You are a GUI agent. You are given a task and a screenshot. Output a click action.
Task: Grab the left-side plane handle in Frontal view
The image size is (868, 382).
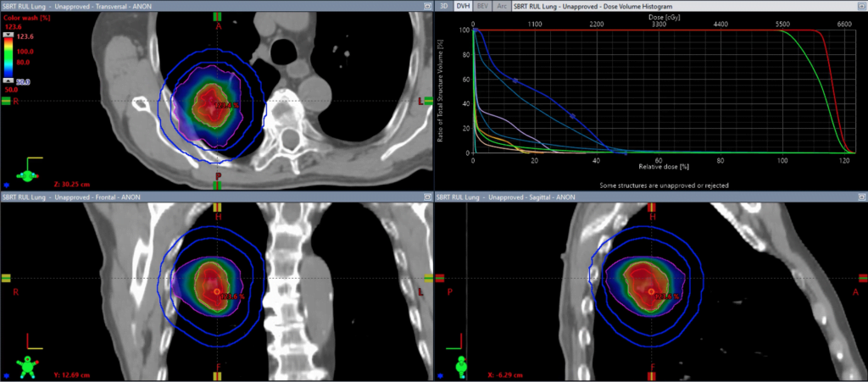[x=428, y=278]
